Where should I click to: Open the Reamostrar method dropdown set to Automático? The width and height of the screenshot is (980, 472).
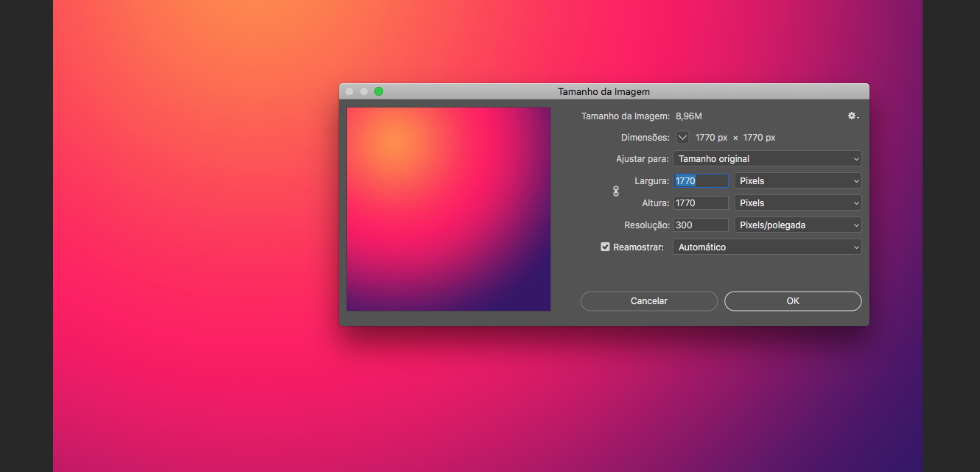[766, 247]
